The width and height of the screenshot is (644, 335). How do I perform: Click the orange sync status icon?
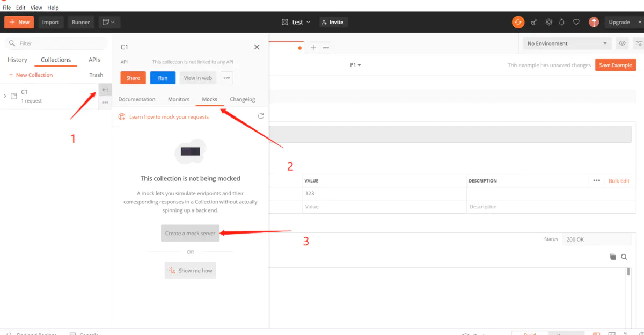518,22
